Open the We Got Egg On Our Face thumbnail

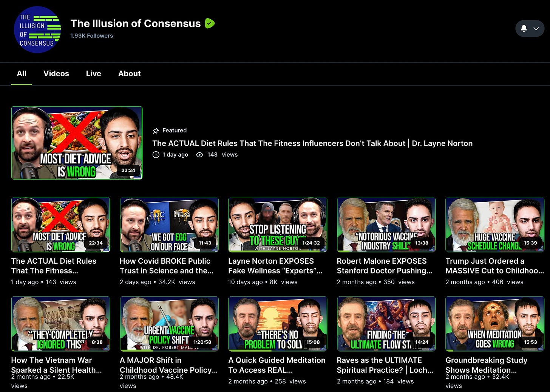[x=169, y=224]
